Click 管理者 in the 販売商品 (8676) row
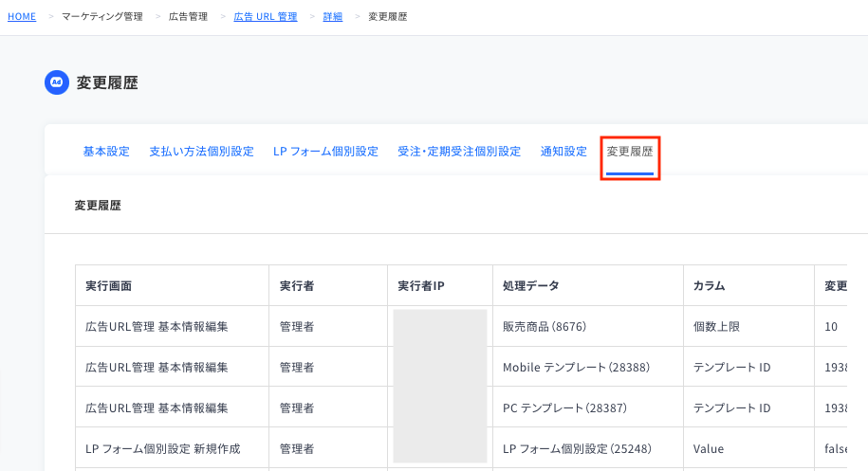The width and height of the screenshot is (868, 471). [297, 327]
